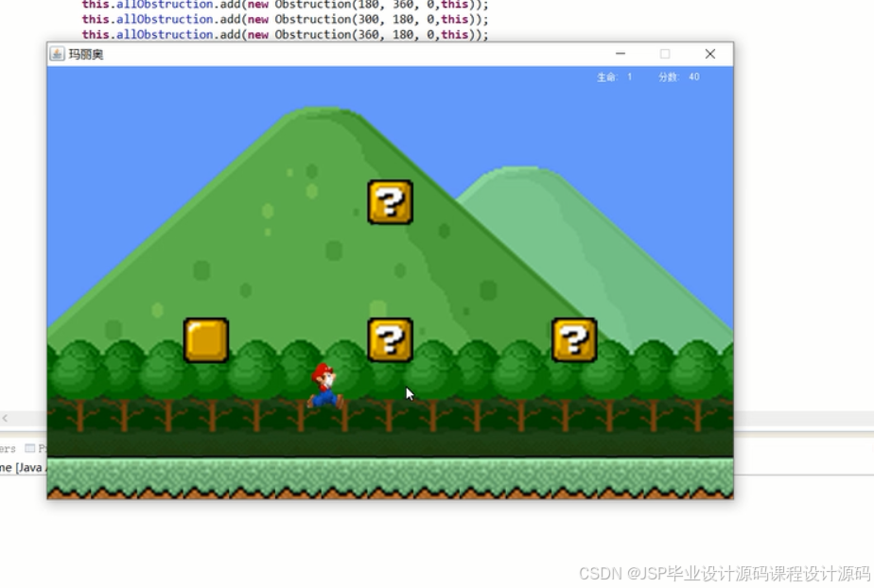Click the Mario character sprite

click(325, 386)
